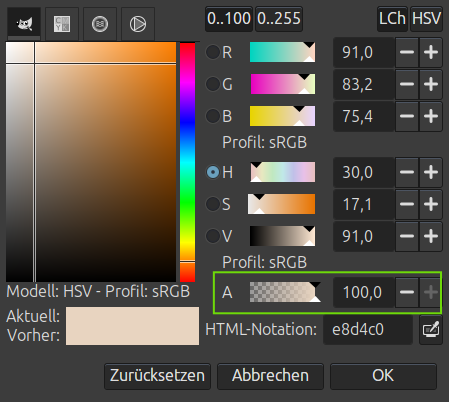Image resolution: width=449 pixels, height=402 pixels.
Task: Decrease the G value with minus
Action: (407, 84)
